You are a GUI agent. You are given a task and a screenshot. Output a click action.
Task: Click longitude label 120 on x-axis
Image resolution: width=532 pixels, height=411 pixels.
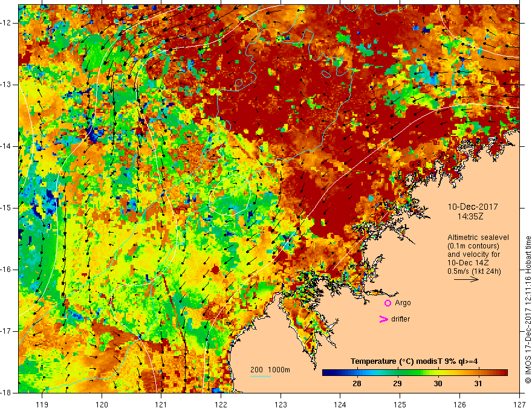(x=102, y=404)
